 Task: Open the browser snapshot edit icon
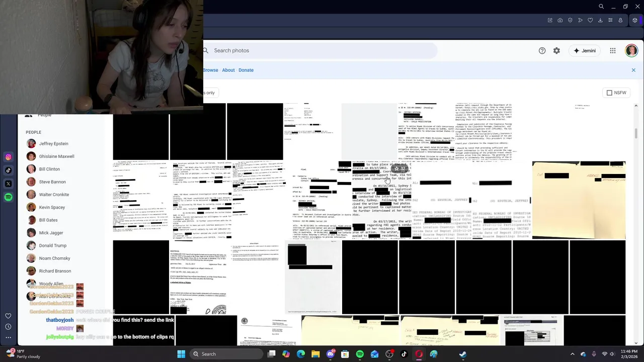tap(550, 20)
